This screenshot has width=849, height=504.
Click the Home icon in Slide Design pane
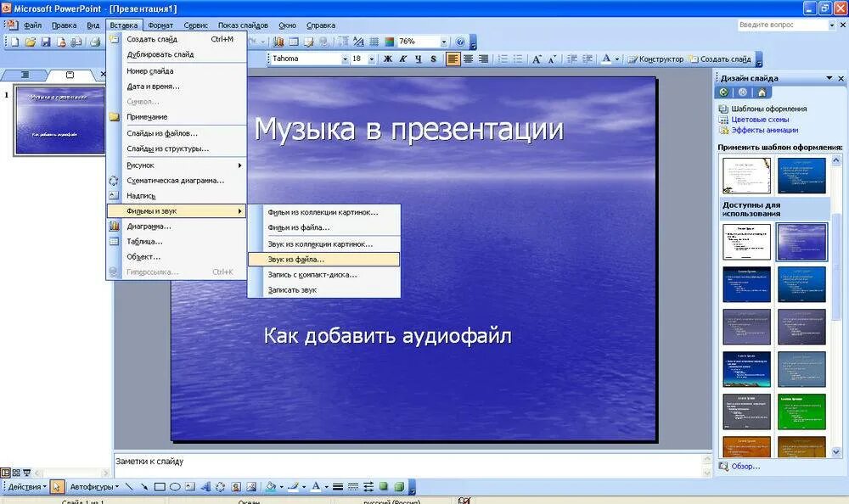762,92
